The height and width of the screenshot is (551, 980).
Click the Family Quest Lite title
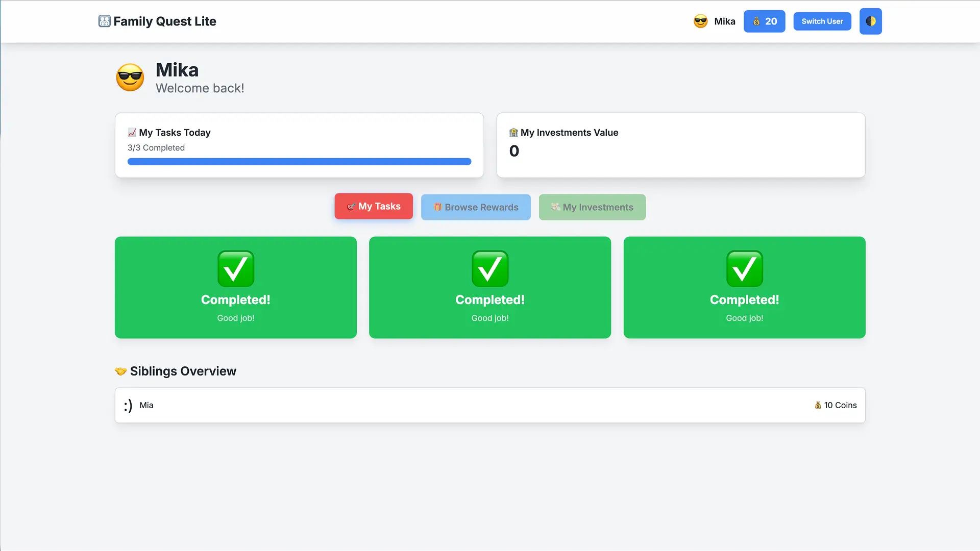click(x=165, y=21)
